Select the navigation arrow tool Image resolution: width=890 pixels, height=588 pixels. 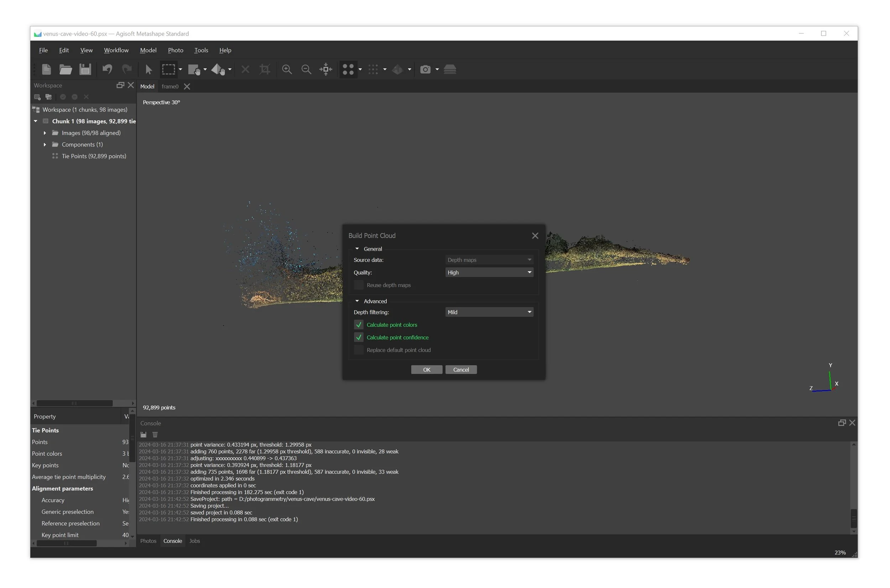pos(148,69)
